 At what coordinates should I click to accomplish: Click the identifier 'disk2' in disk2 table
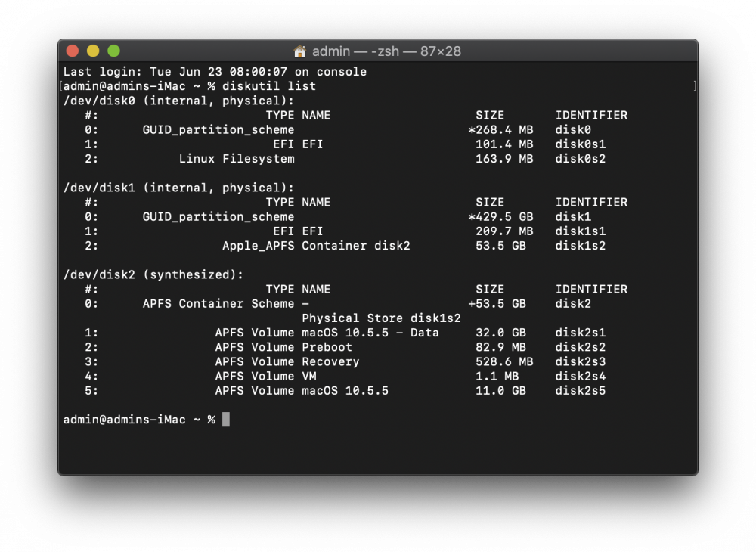coord(573,303)
